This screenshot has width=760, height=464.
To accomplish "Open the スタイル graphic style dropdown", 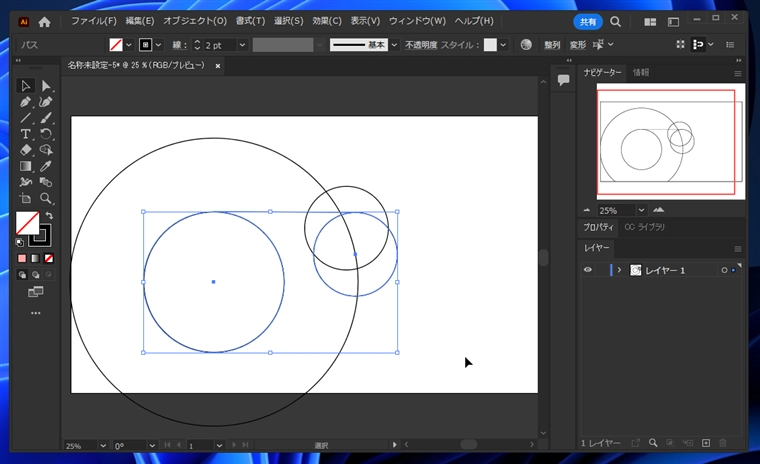I will click(x=504, y=45).
